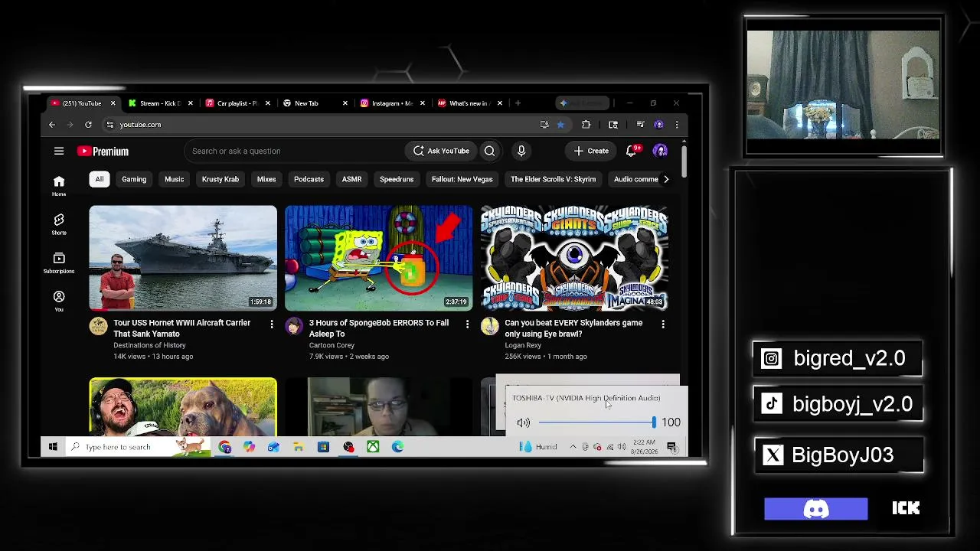Click the magnifier search button on YouTube
Viewport: 980px width, 551px height.
click(489, 151)
